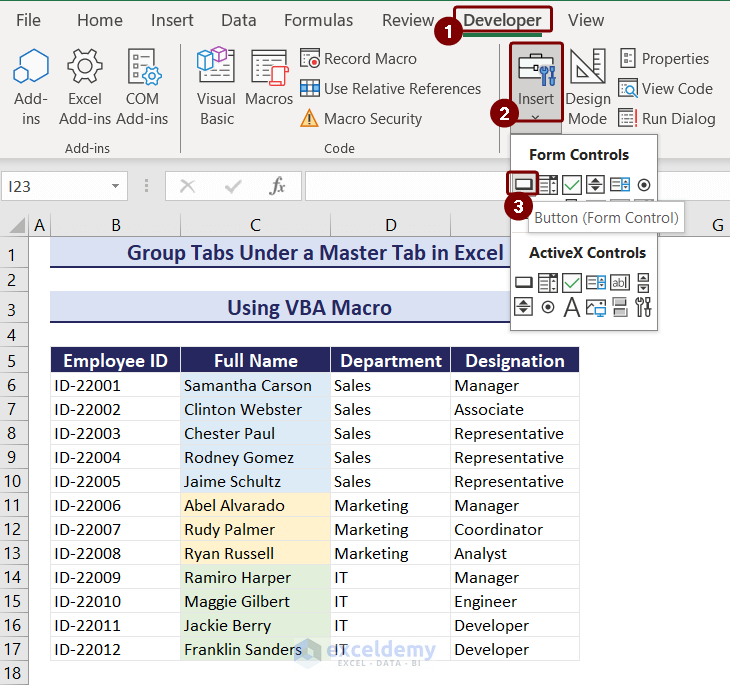Screen dimensions: 730x685
Task: Click the View Code button
Action: click(665, 89)
